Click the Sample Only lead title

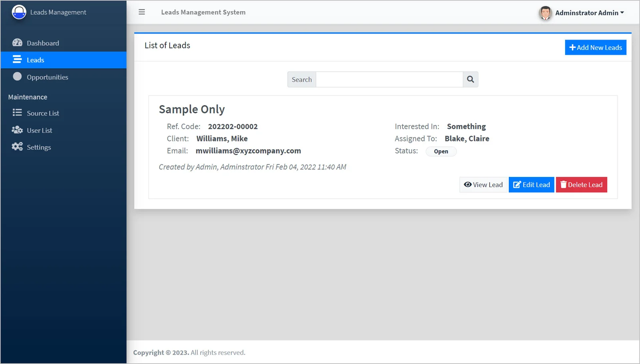pyautogui.click(x=192, y=109)
